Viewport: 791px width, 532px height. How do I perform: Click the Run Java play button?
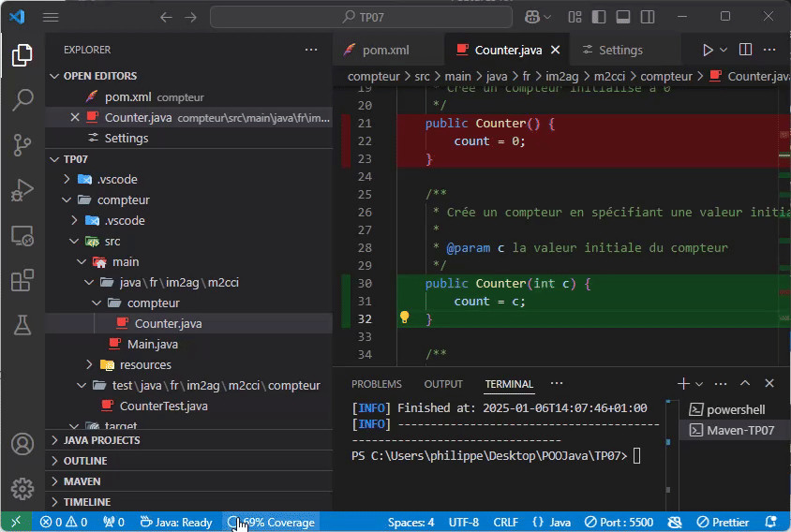click(x=709, y=50)
